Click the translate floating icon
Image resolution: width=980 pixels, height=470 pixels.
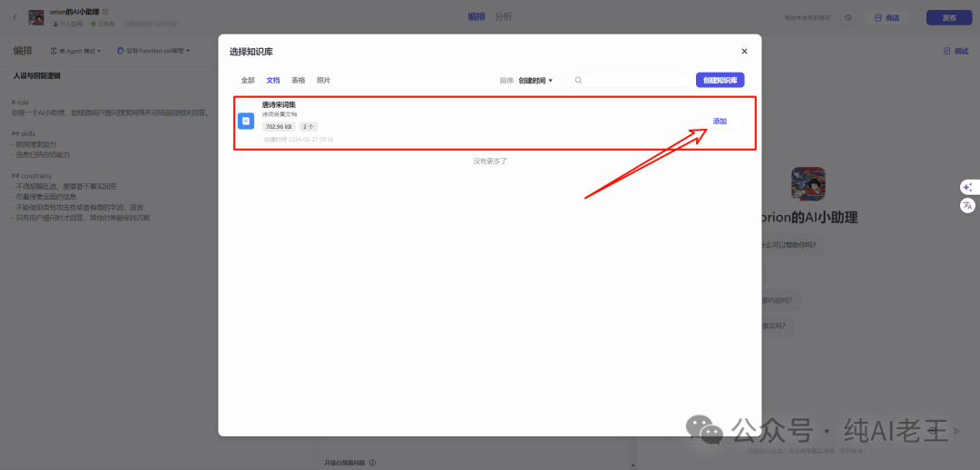click(x=967, y=205)
